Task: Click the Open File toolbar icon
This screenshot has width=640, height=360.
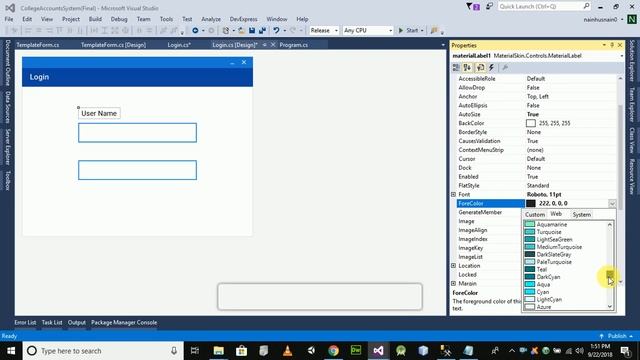Action: coord(241,31)
